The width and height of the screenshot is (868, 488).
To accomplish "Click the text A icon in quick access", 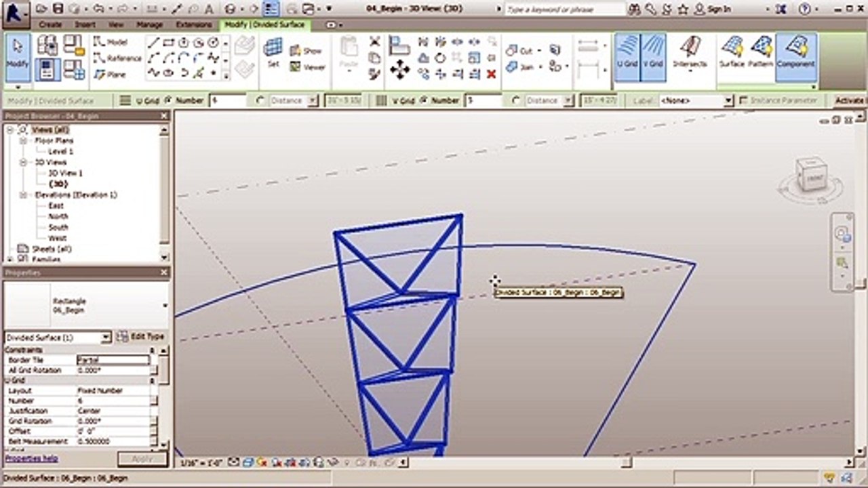I will click(210, 9).
